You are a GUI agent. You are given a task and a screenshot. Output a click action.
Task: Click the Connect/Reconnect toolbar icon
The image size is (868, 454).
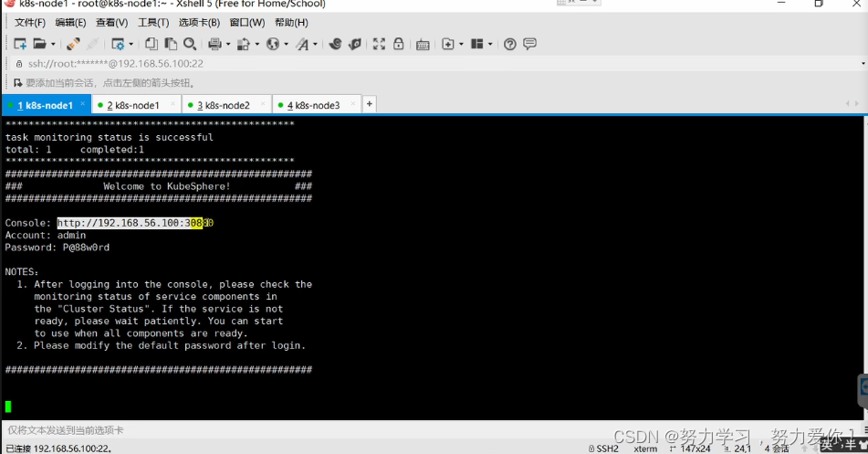tap(72, 44)
